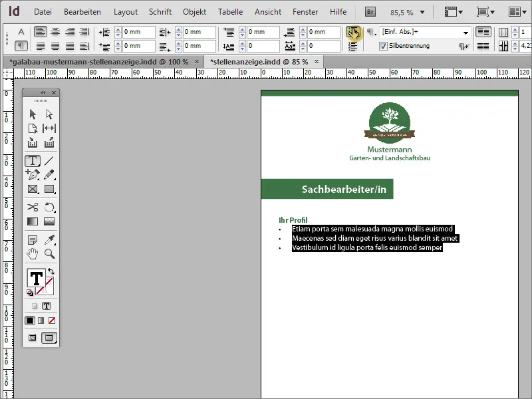
Task: Select the Page tool
Action: click(x=33, y=128)
